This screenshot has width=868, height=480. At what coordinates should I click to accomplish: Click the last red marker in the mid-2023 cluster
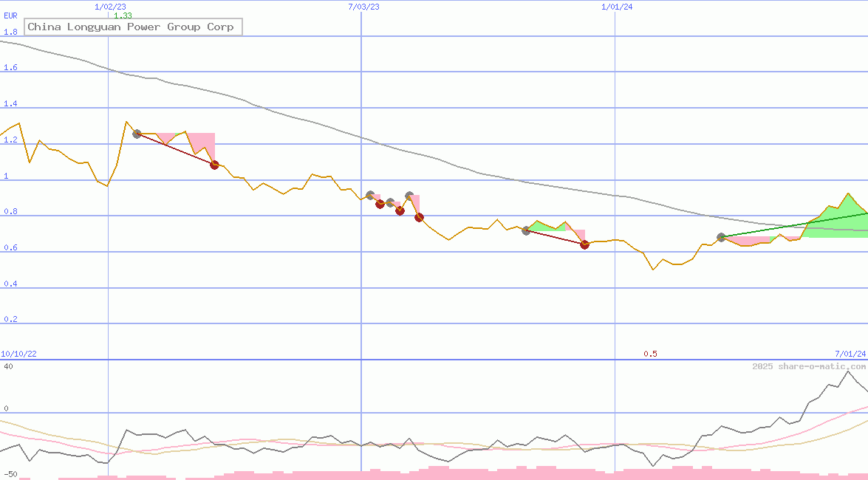tap(419, 217)
